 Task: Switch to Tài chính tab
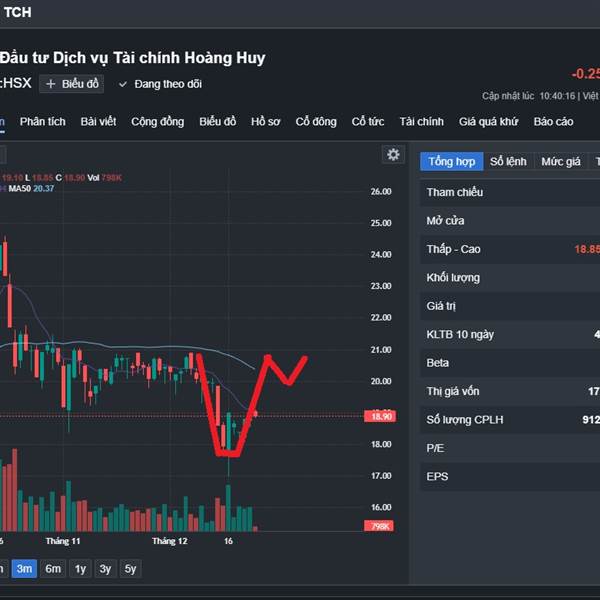421,122
